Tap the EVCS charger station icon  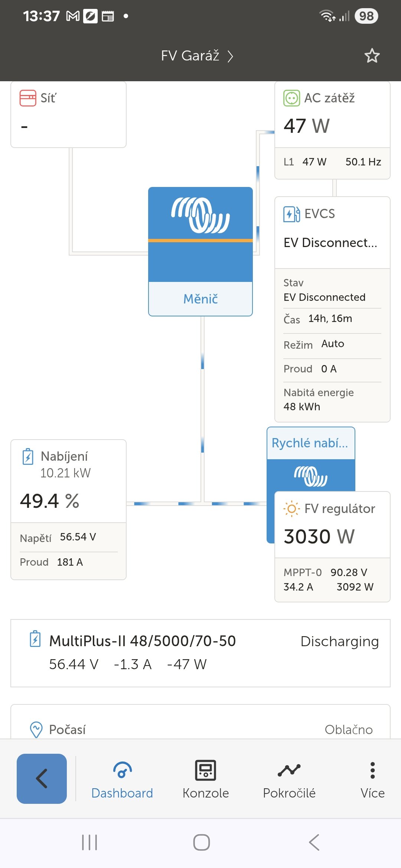click(291, 214)
